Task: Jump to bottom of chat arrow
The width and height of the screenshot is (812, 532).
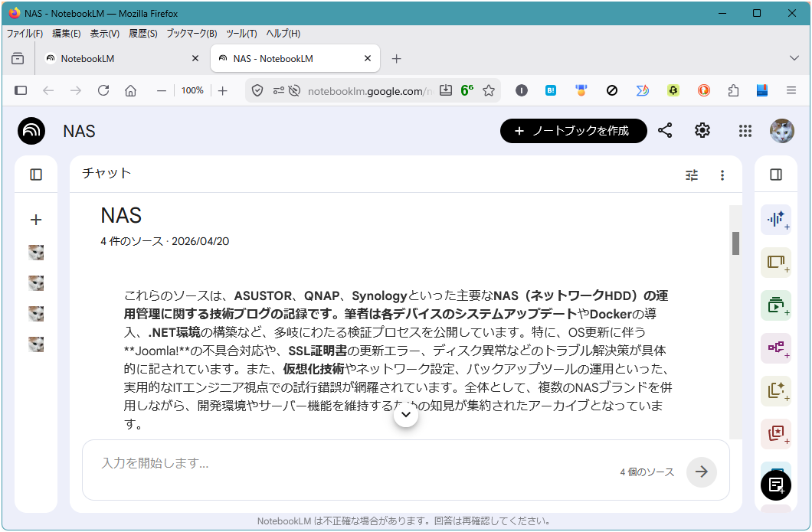Action: [x=406, y=415]
